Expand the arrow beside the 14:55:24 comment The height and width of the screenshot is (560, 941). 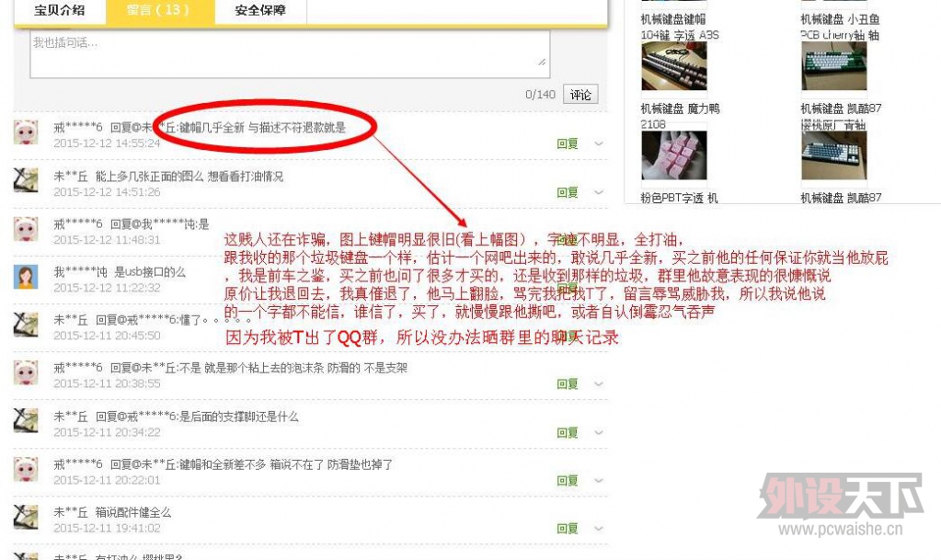pyautogui.click(x=598, y=143)
